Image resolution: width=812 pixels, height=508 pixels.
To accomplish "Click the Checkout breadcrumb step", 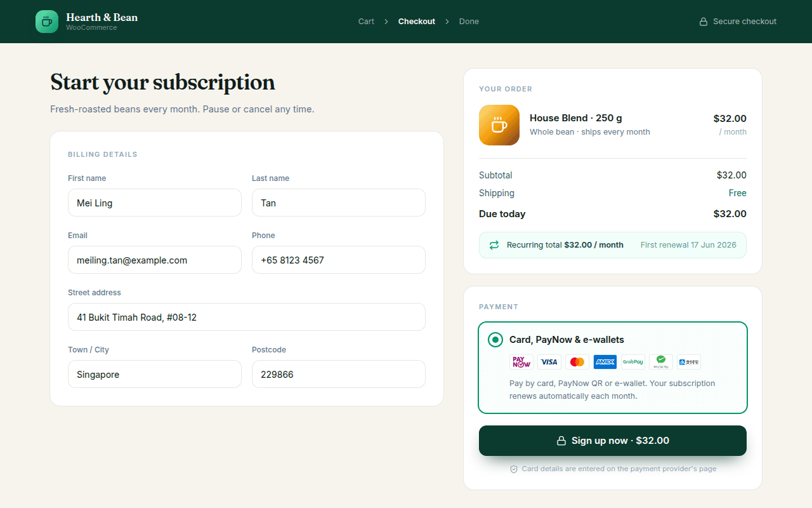I will 417,22.
